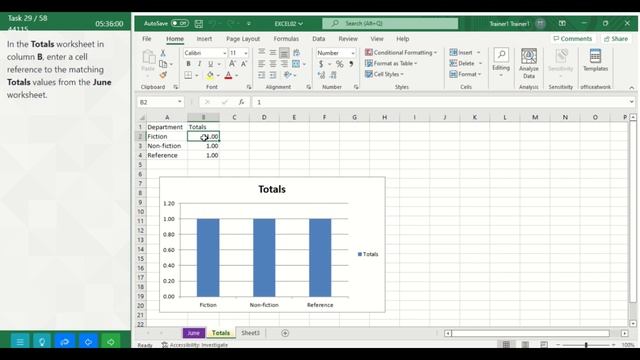Switch to Page Layout tab
The image size is (640, 360).
coord(243,39)
